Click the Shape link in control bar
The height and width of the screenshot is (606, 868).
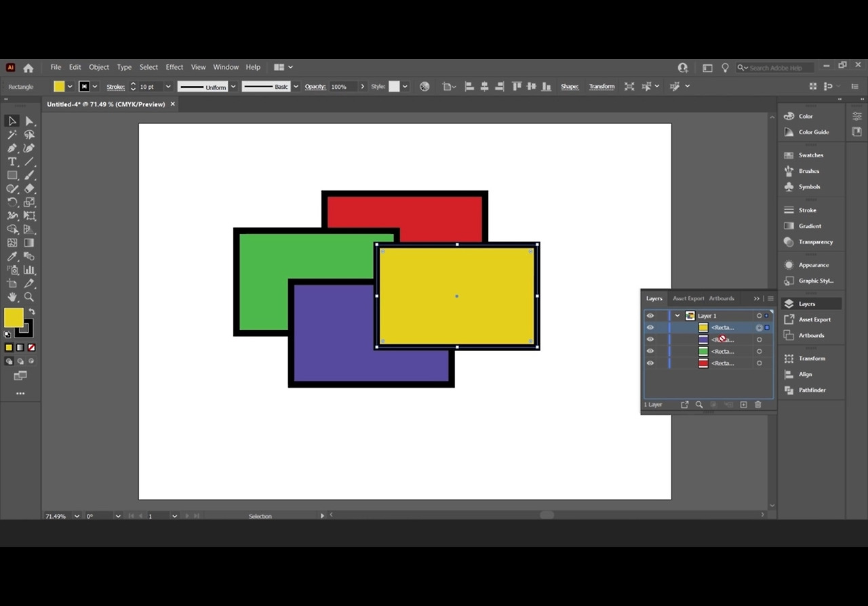[570, 87]
